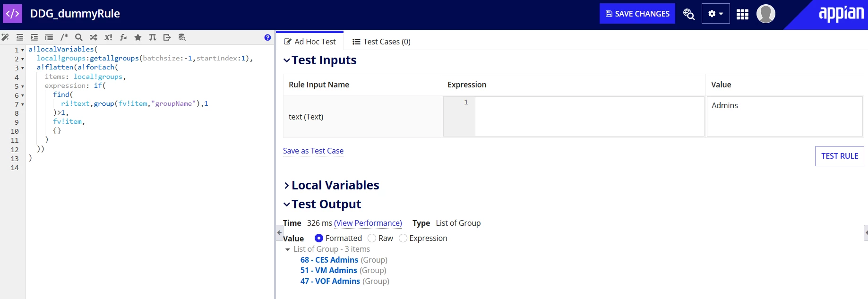This screenshot has width=868, height=299.
Task: Click the shuffle arrows icon
Action: (94, 37)
